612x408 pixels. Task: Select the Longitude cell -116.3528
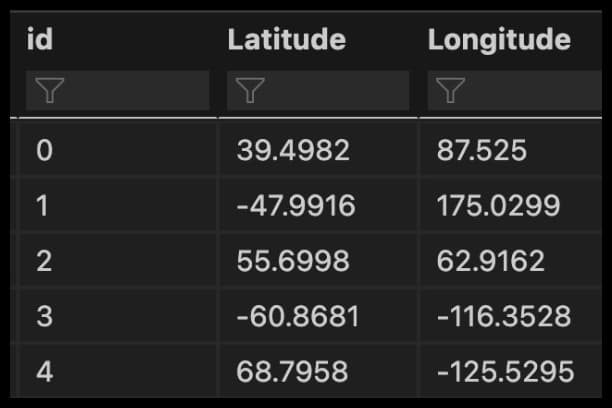pos(505,317)
